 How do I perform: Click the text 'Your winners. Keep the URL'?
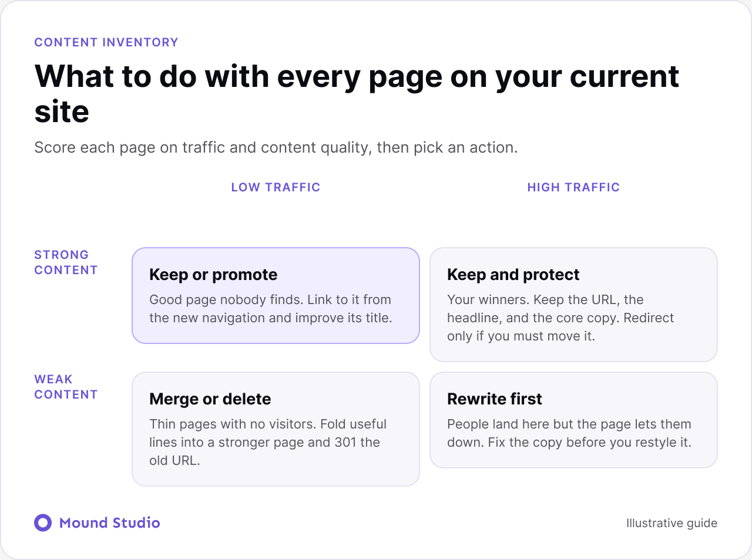pos(560,318)
